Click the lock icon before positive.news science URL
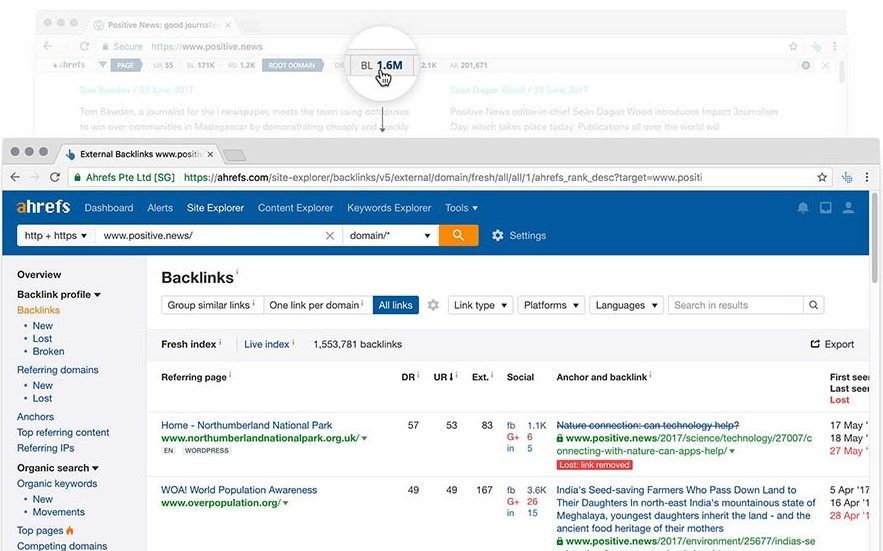The height and width of the screenshot is (551, 883). point(560,438)
